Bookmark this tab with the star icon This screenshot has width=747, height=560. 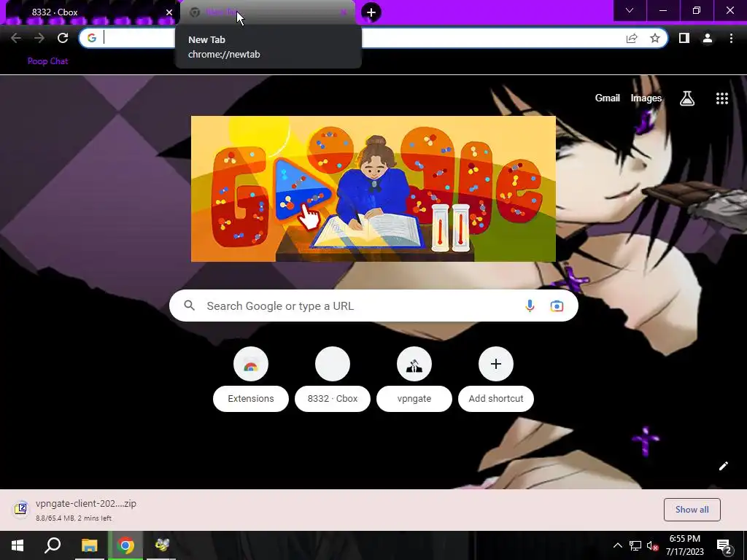655,38
